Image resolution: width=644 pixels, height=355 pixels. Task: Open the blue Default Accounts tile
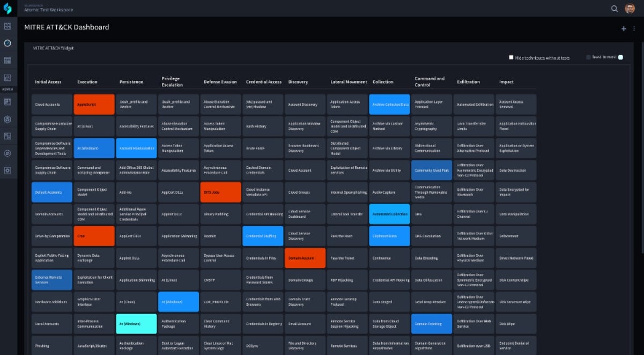52,192
